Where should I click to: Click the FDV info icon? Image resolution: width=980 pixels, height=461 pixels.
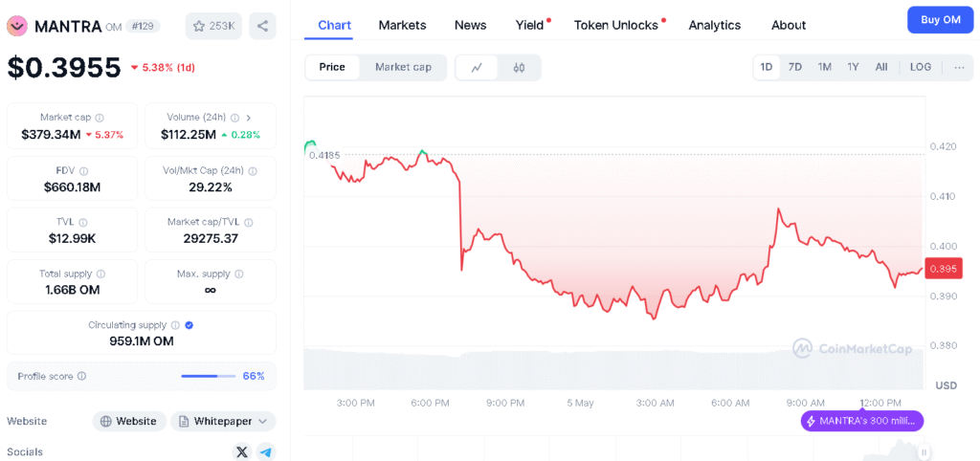84,170
